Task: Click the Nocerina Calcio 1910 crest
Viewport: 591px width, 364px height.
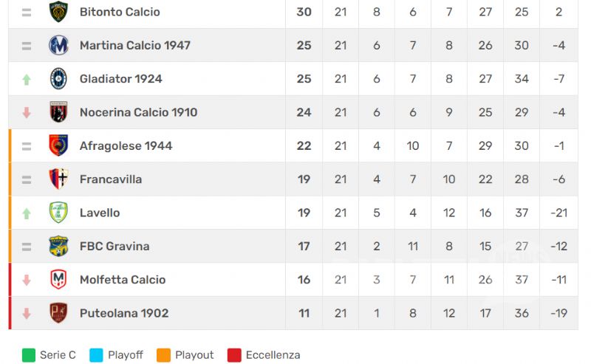Action: coord(58,112)
